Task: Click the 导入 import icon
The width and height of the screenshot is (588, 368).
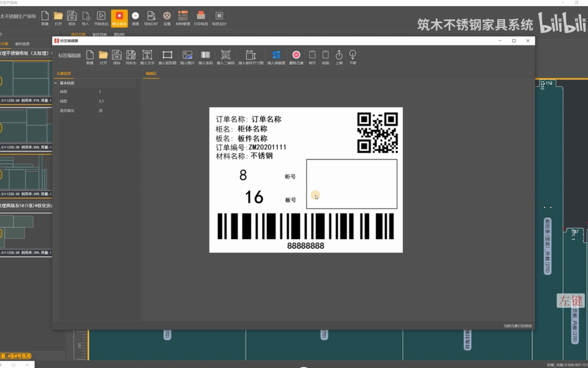Action: [x=86, y=18]
